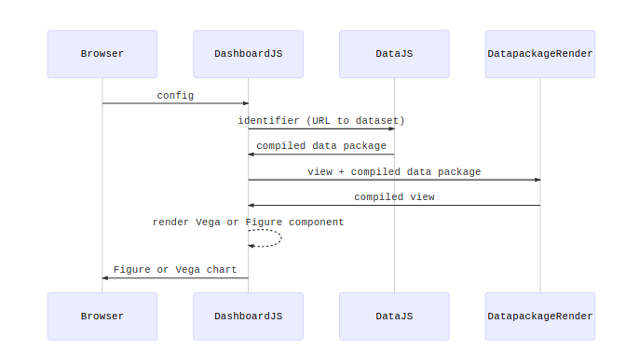Click arrowhead of Figure or Vega chart at Browser
Image resolution: width=639 pixels, height=364 pixels.
104,278
